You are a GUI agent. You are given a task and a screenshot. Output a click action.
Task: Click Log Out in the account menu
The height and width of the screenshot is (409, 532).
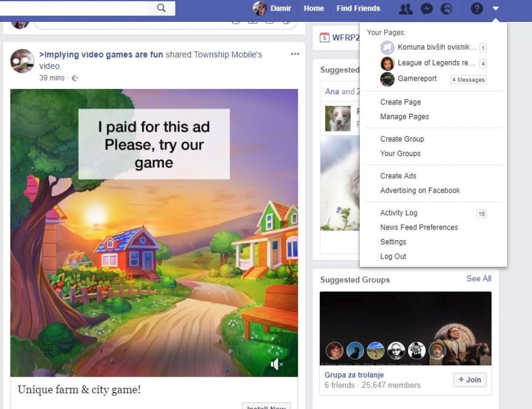[x=393, y=257]
